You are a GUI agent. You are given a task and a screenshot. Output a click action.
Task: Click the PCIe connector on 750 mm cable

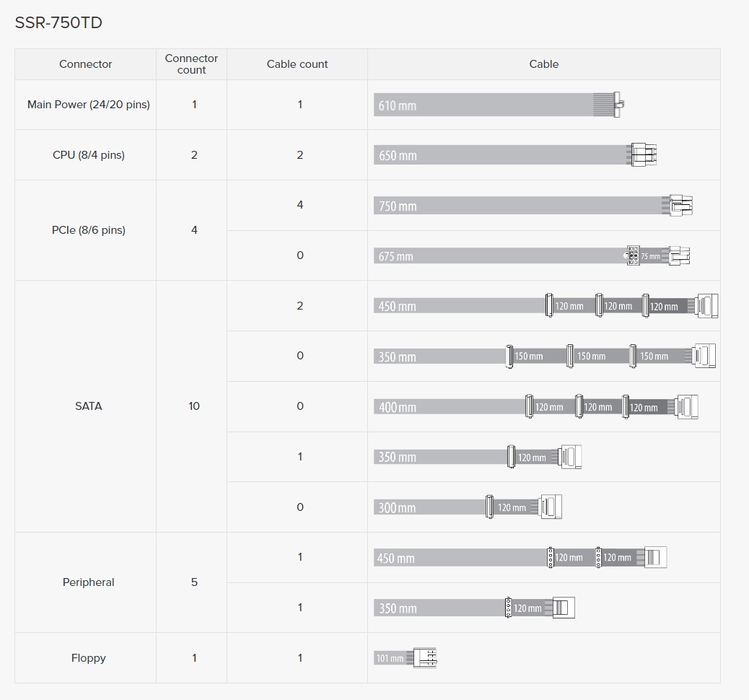click(680, 206)
